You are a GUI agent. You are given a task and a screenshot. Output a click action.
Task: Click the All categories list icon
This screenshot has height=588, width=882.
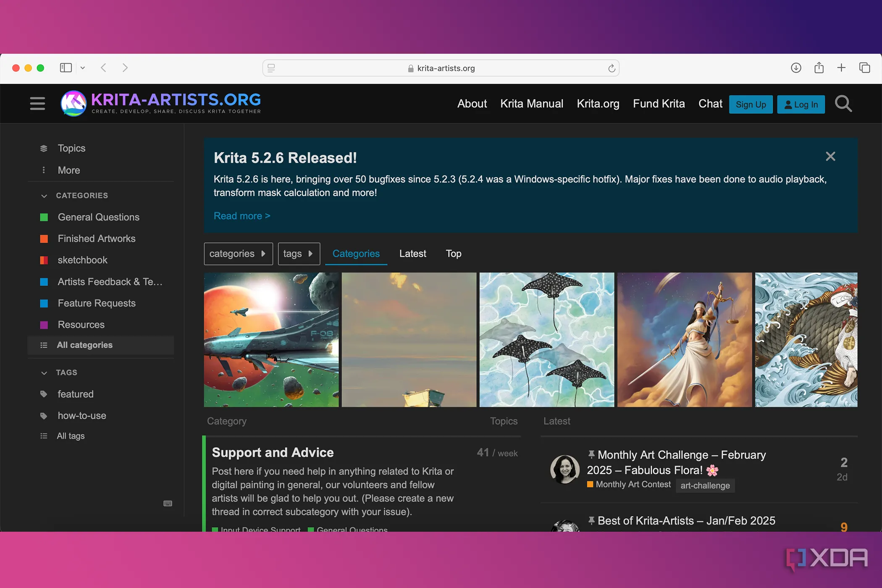[x=44, y=345]
